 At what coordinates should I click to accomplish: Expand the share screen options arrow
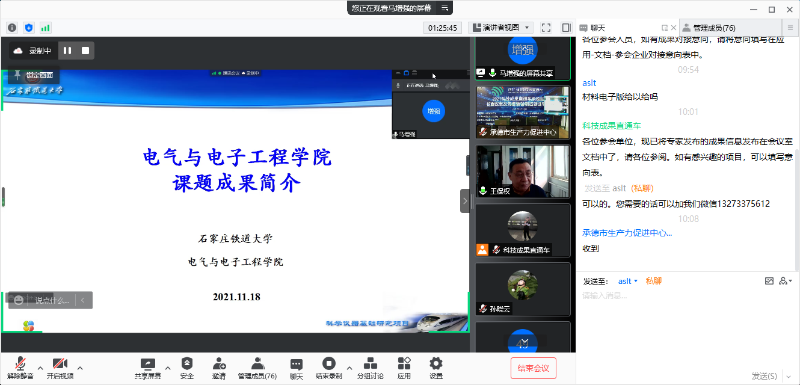point(167,368)
